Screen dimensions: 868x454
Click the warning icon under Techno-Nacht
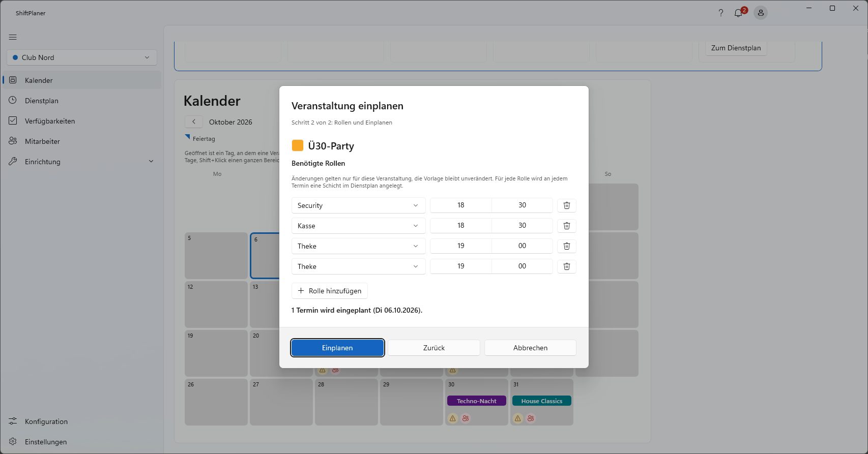[x=453, y=418]
